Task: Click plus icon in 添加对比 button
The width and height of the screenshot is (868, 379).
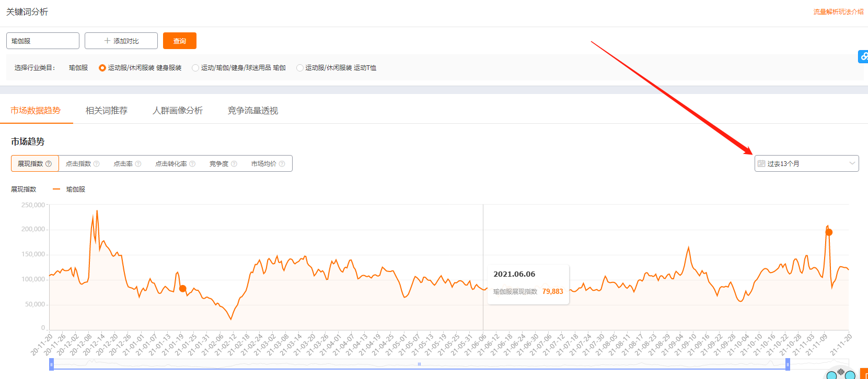Action: [x=107, y=41]
